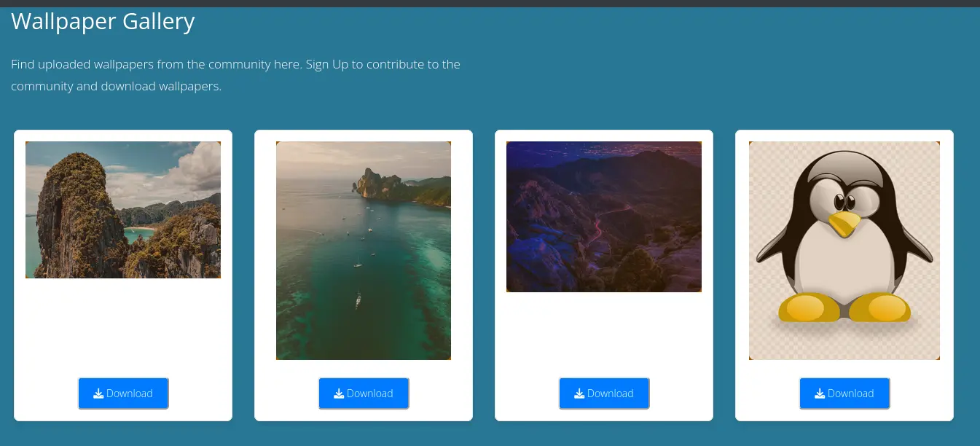The width and height of the screenshot is (980, 446).
Task: Click the blank white area below the cliff image
Action: click(123, 324)
